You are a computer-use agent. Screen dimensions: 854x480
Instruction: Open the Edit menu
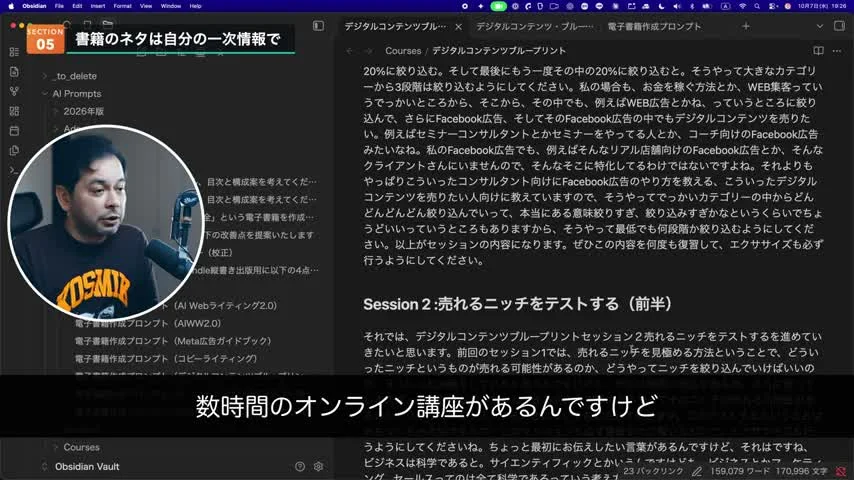pos(77,6)
